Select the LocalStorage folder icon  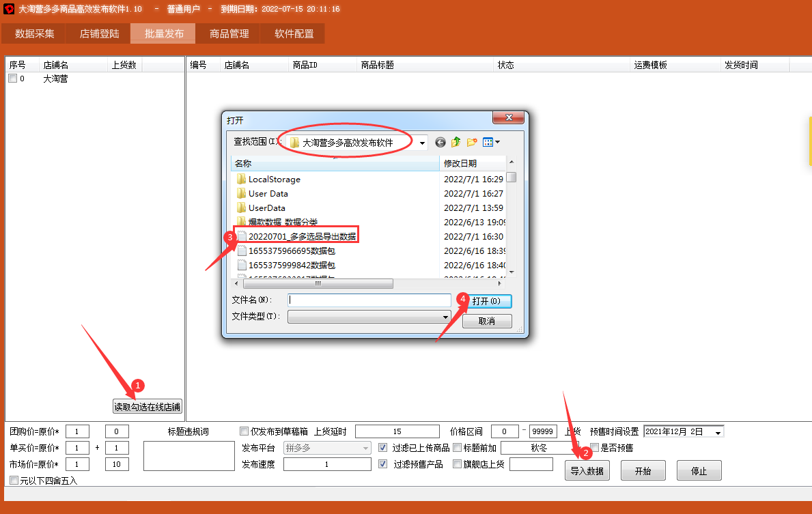[x=241, y=179]
